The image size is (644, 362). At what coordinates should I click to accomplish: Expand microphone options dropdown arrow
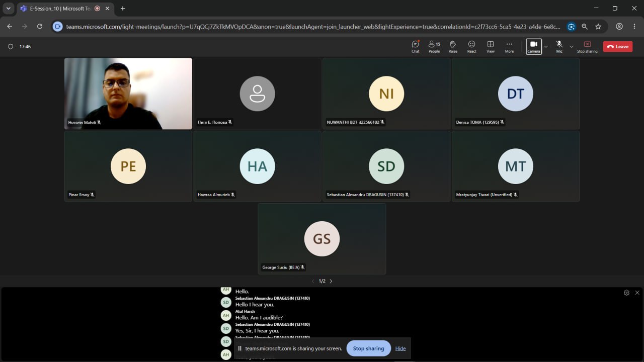571,47
